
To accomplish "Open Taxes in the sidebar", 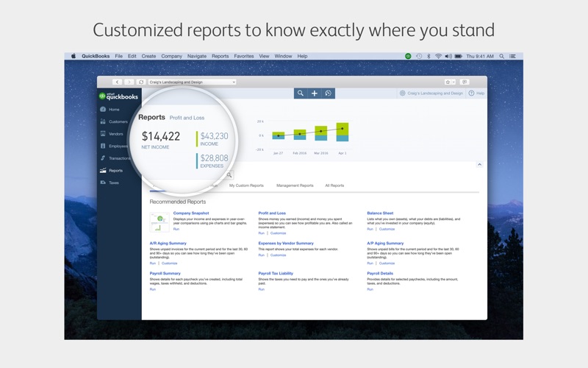I will [x=113, y=183].
